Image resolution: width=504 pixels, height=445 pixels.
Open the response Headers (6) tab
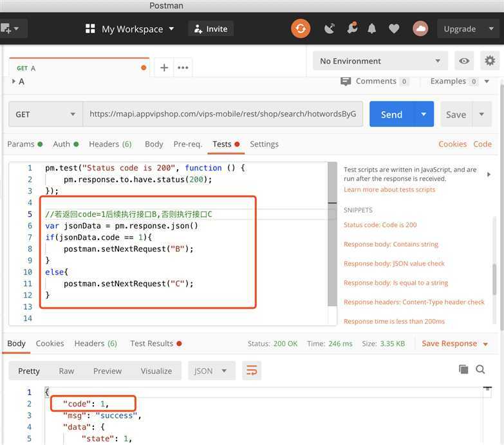coord(96,343)
